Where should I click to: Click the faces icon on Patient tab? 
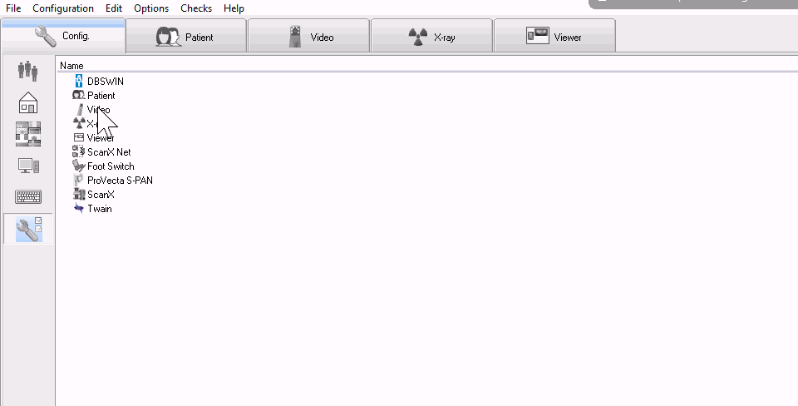(168, 37)
